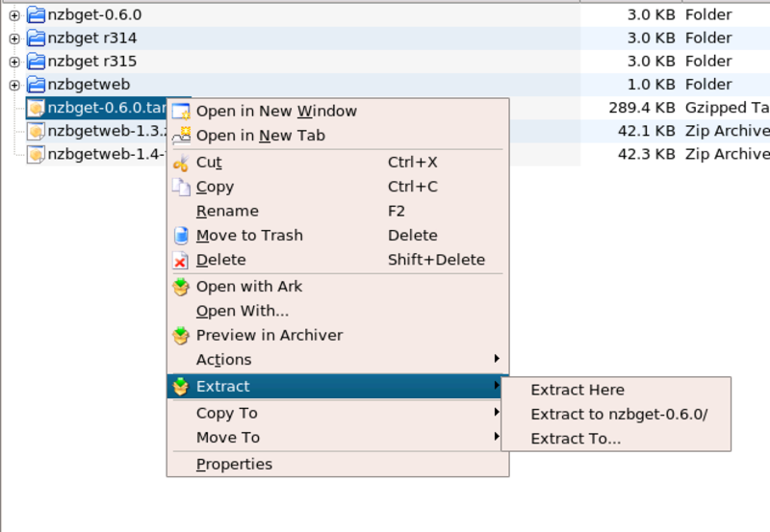Viewport: 770px width, 532px height.
Task: Open the Copy To submenu arrow
Action: pyautogui.click(x=497, y=412)
